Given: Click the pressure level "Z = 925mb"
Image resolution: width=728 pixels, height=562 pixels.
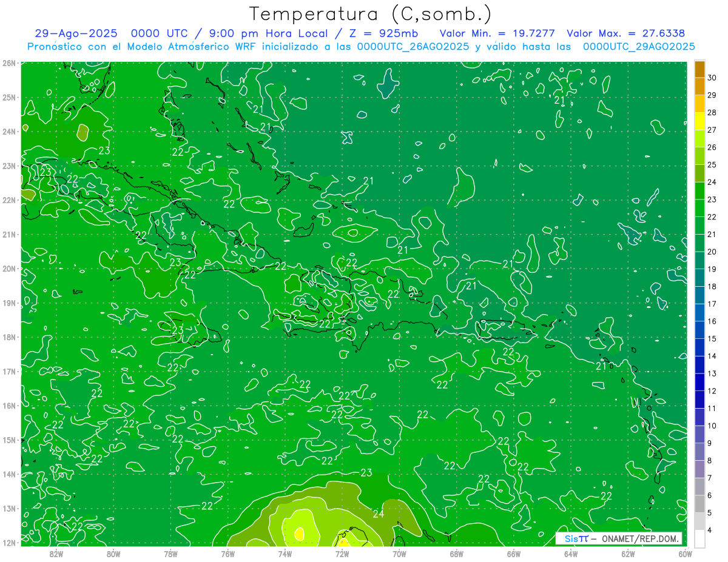Looking at the screenshot, I should pos(383,33).
